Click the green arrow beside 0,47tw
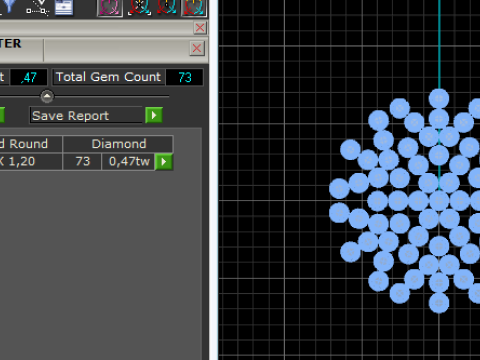480x360 pixels. point(164,162)
